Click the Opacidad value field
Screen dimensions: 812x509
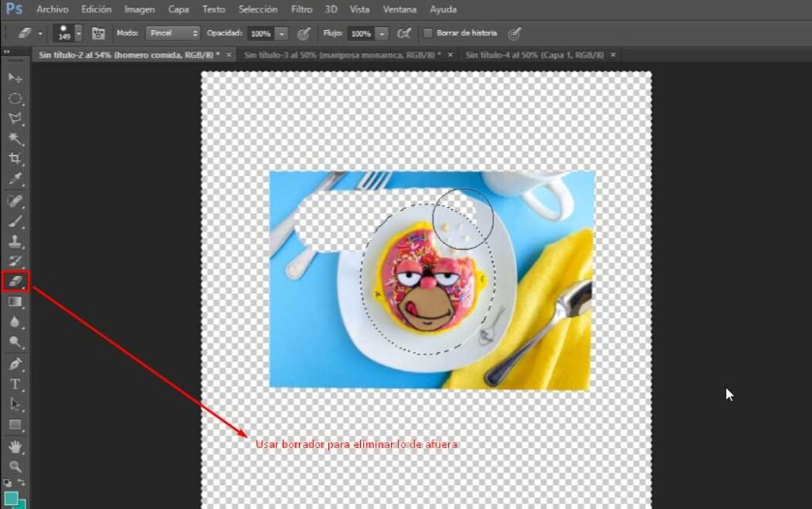[260, 33]
